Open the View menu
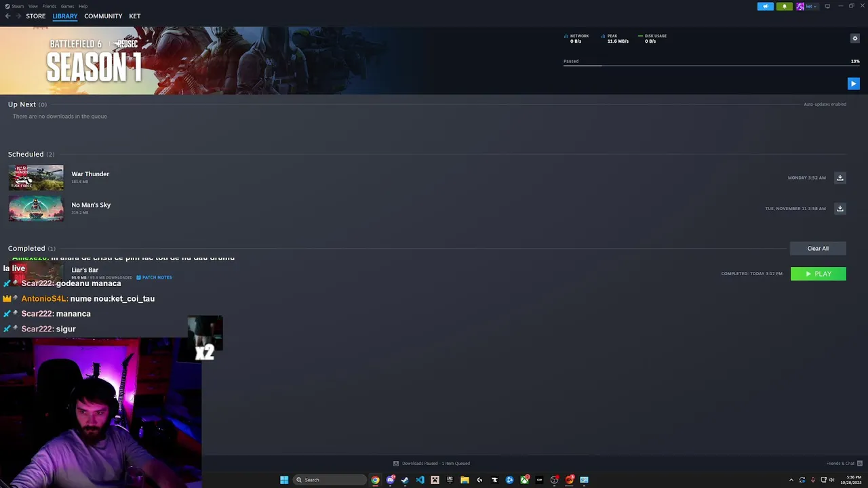The image size is (868, 488). [33, 6]
